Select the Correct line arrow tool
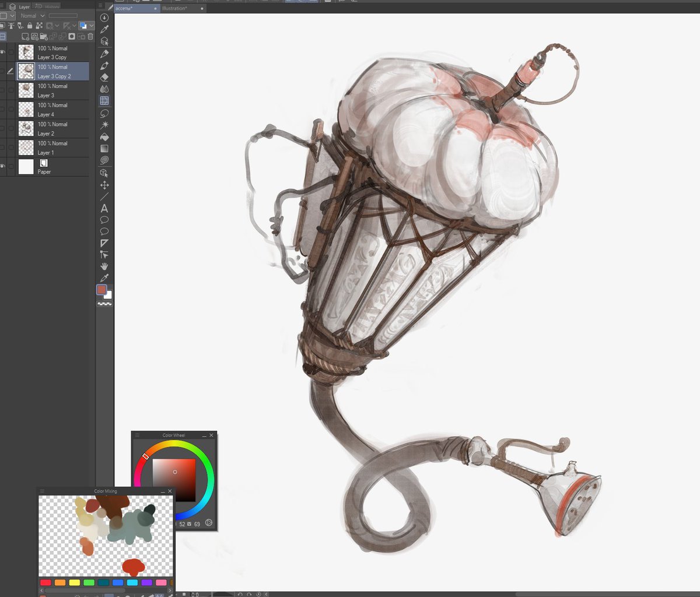The image size is (700, 597). 104,255
